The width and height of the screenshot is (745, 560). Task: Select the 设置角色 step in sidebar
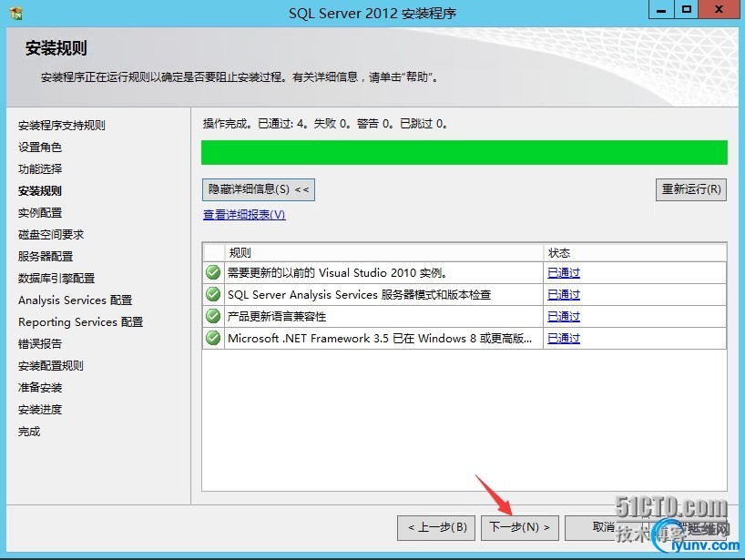click(40, 148)
